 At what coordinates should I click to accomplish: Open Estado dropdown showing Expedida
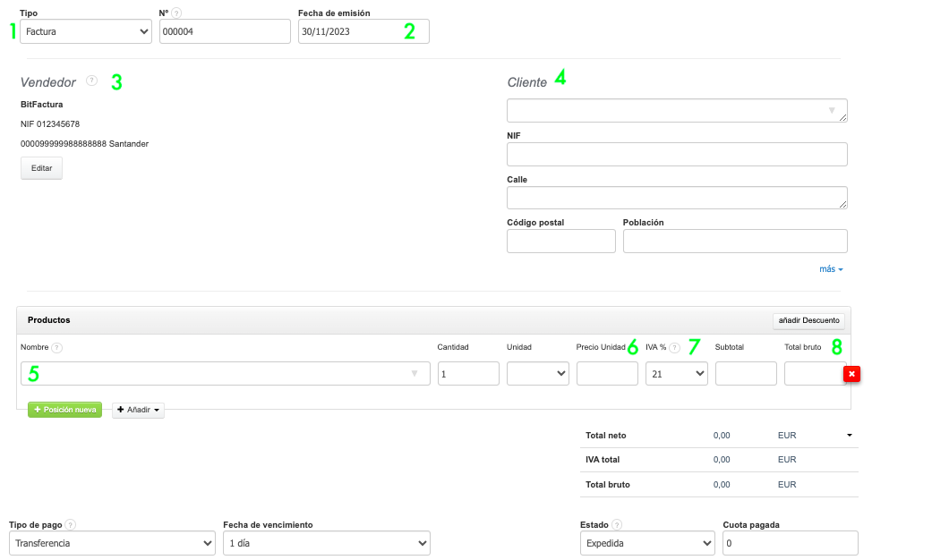point(646,543)
